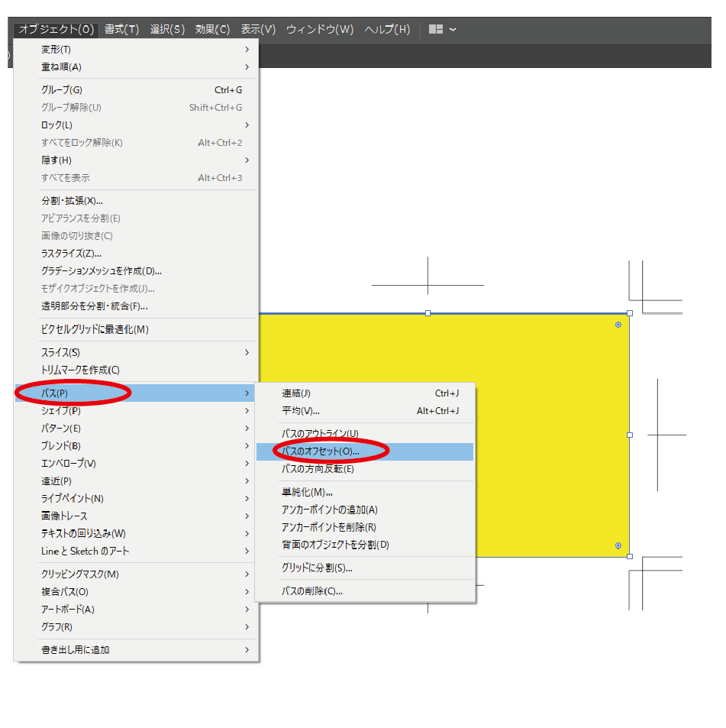This screenshot has height=728, width=726.
Task: Click the bottom-right corner handle of rectangle
Action: (630, 556)
